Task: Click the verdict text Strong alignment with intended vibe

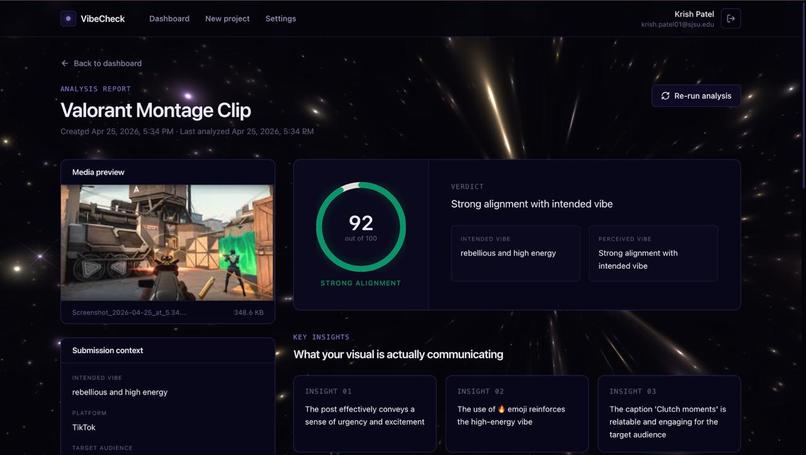Action: pyautogui.click(x=532, y=204)
